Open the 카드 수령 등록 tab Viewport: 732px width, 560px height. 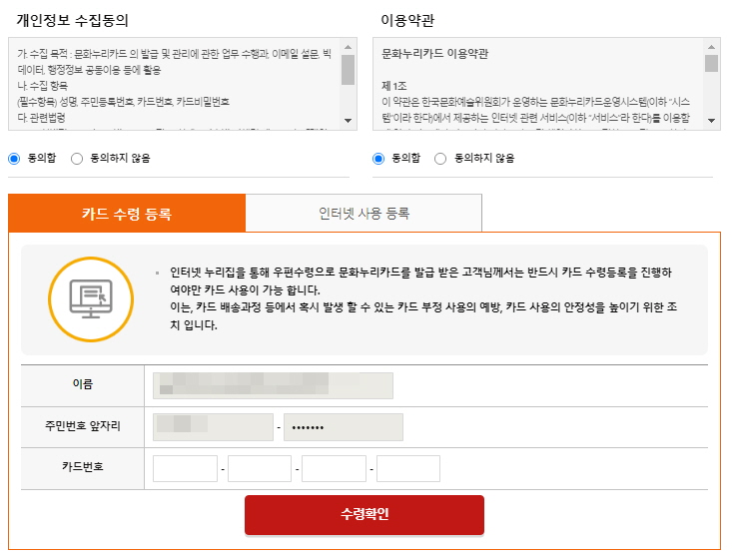pos(127,214)
